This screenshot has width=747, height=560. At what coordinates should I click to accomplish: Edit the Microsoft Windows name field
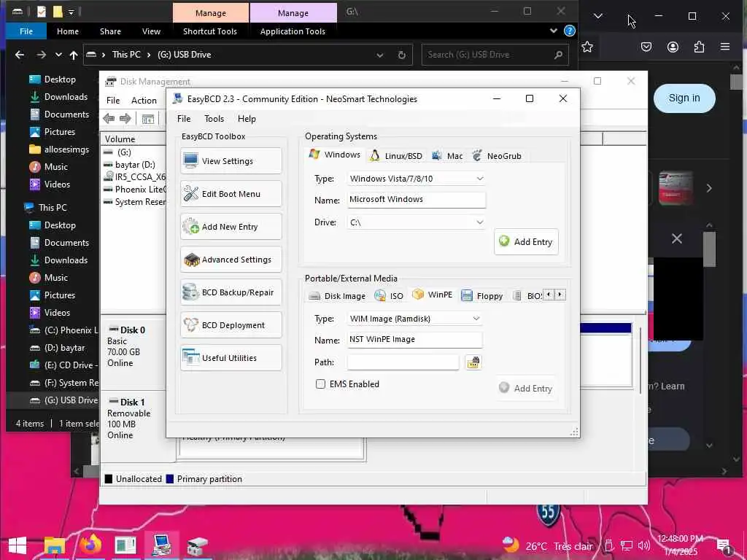417,200
